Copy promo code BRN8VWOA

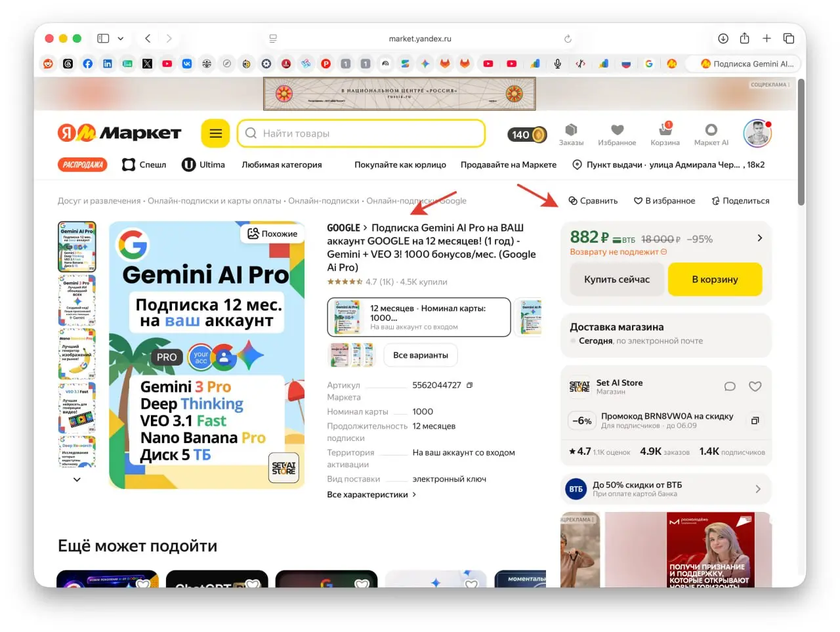(x=755, y=421)
